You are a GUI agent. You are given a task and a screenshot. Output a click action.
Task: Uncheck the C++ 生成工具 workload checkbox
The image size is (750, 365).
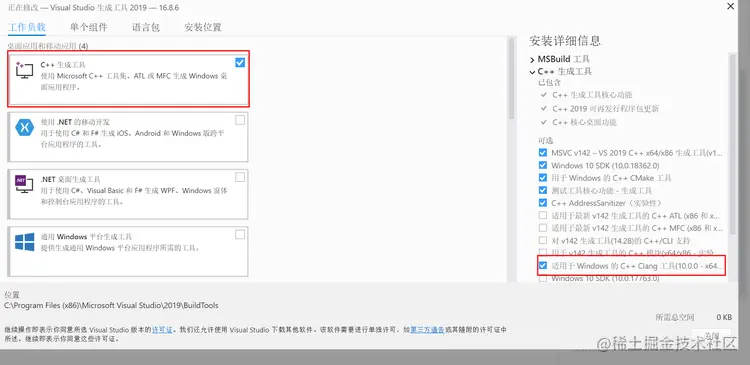[240, 63]
